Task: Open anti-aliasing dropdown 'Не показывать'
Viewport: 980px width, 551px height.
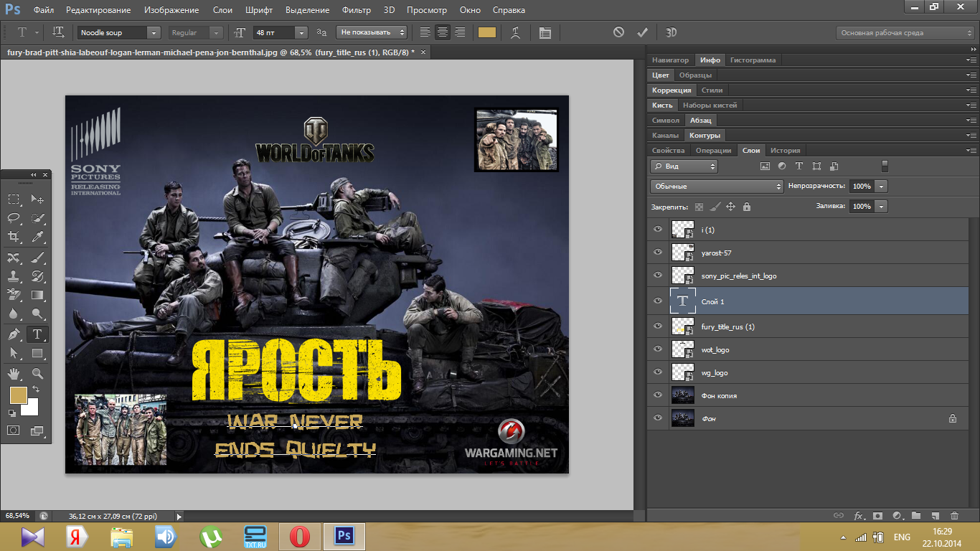Action: tap(372, 32)
